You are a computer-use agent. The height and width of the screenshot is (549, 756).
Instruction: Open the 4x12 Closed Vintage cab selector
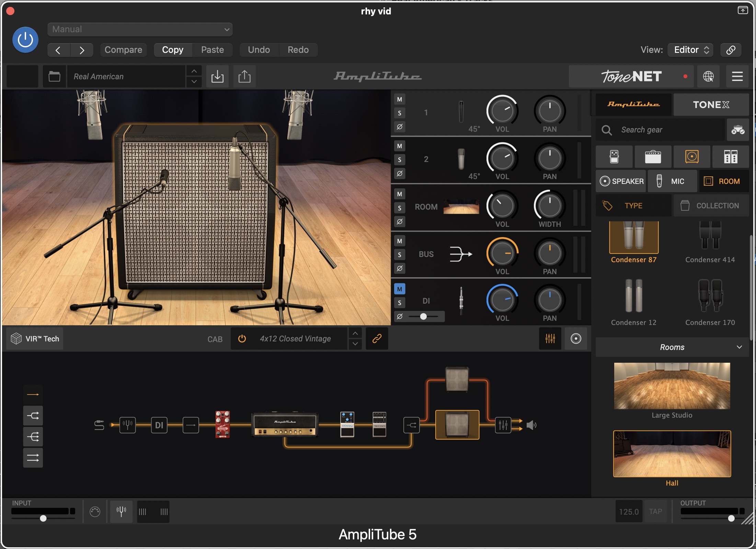pos(295,339)
